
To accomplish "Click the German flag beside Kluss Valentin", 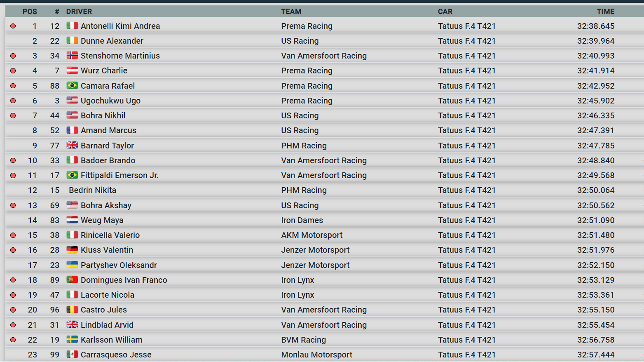I will click(72, 249).
